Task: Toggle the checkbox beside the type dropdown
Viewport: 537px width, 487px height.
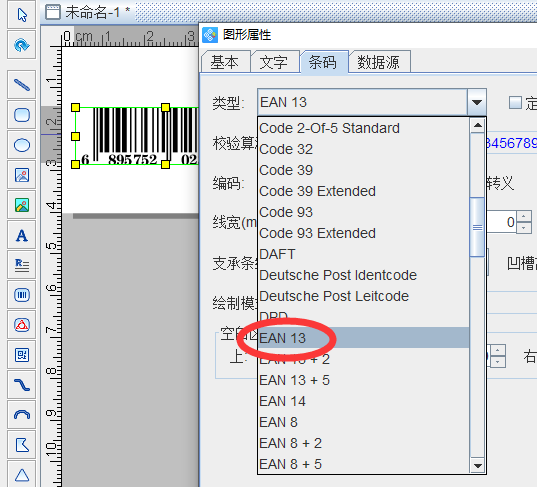Action: [515, 102]
